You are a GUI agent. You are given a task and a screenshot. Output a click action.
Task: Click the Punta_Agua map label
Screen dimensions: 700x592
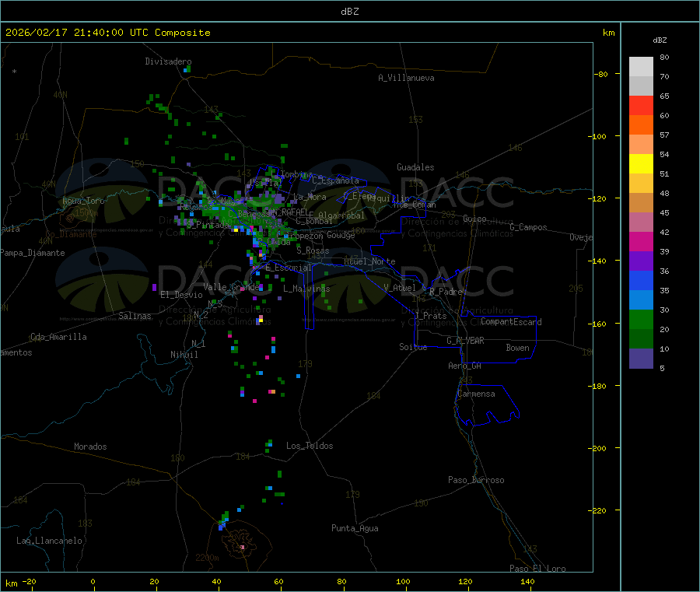(355, 528)
